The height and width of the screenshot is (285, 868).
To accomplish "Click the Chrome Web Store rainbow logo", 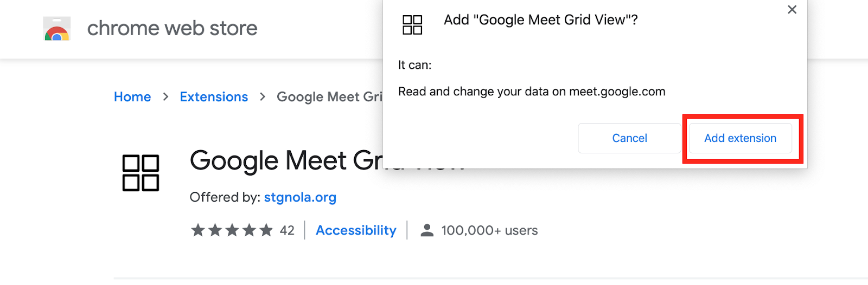I will click(57, 29).
